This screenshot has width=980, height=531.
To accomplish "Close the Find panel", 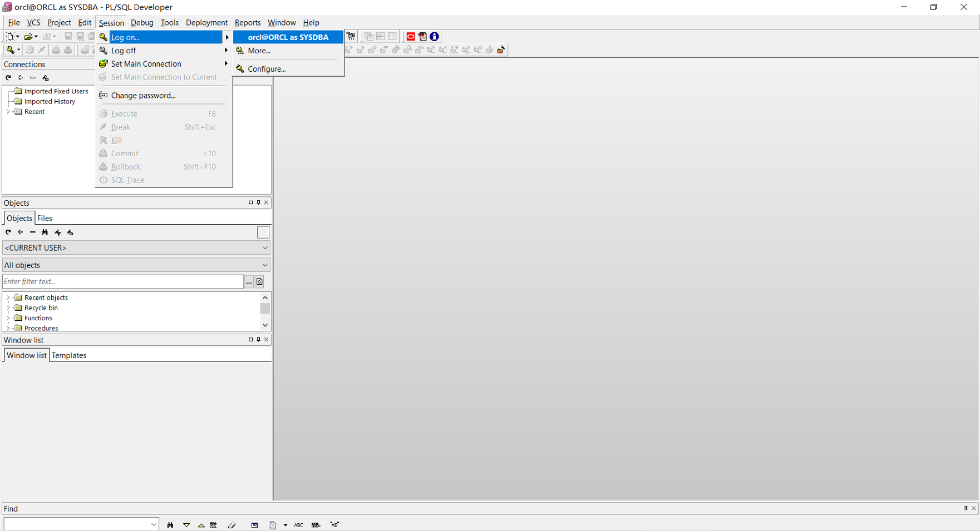I will [x=974, y=508].
